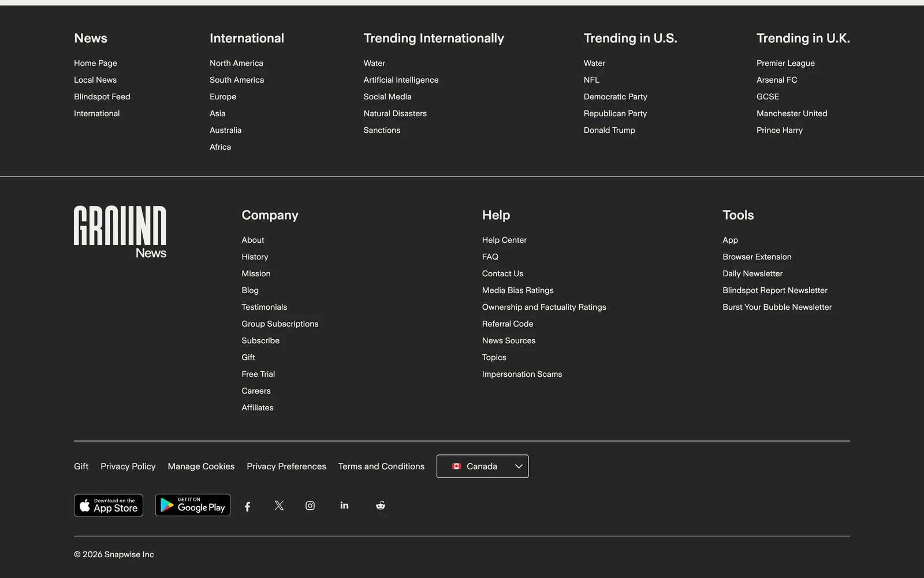924x578 pixels.
Task: Click Contact Us
Action: (502, 273)
